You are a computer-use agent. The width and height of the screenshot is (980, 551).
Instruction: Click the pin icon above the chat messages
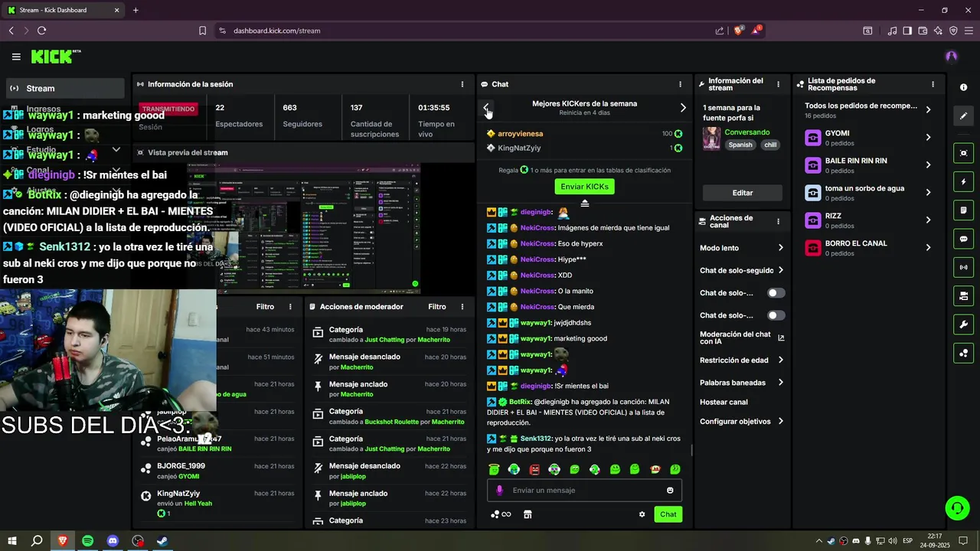pyautogui.click(x=584, y=203)
